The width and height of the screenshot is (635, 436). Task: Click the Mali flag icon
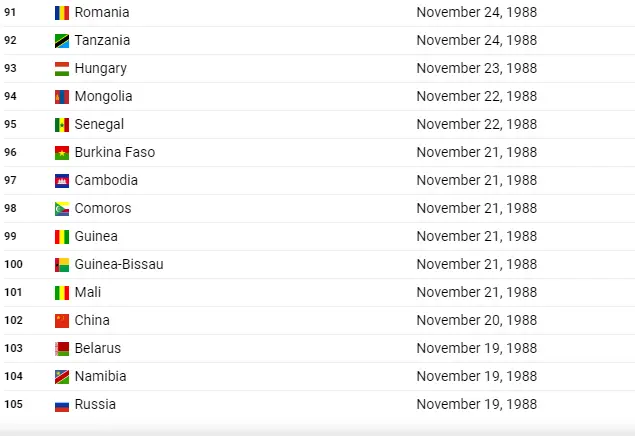click(62, 293)
